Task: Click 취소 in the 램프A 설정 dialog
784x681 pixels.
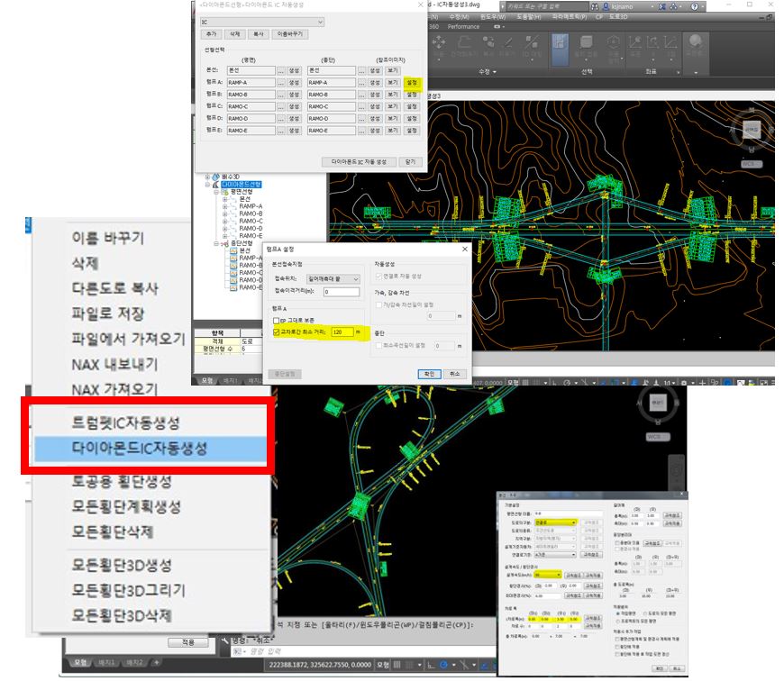Action: (x=454, y=374)
